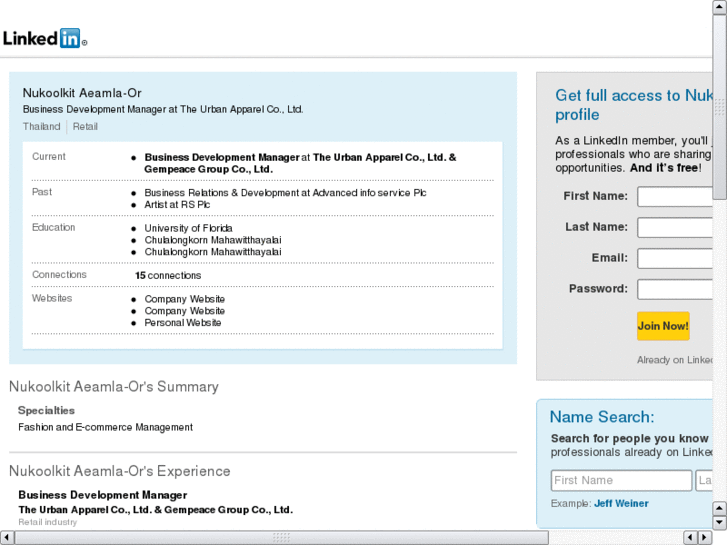Focus the Password signup field
Viewport: 727px width, 545px height.
(675, 289)
